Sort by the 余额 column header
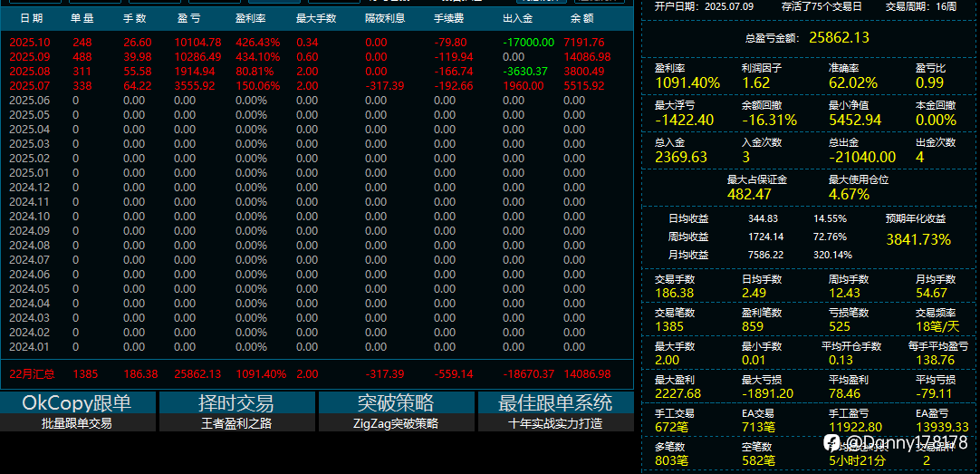Screen dimensions: 980x474 (x=581, y=19)
